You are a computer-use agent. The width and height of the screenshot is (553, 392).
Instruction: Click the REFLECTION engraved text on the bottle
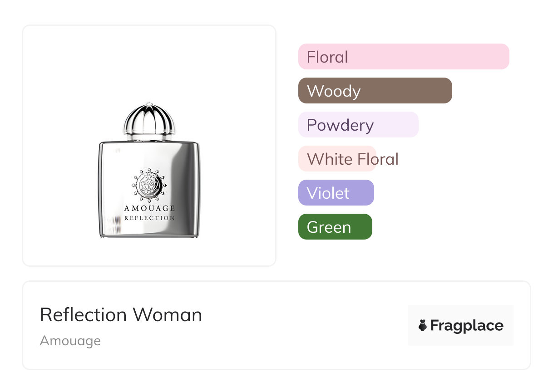pos(149,218)
